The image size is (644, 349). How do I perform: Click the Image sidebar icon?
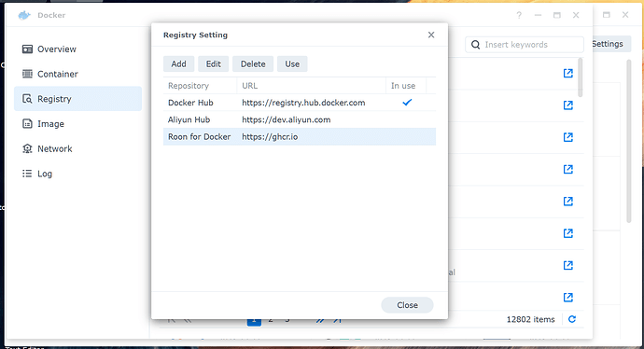(x=27, y=124)
